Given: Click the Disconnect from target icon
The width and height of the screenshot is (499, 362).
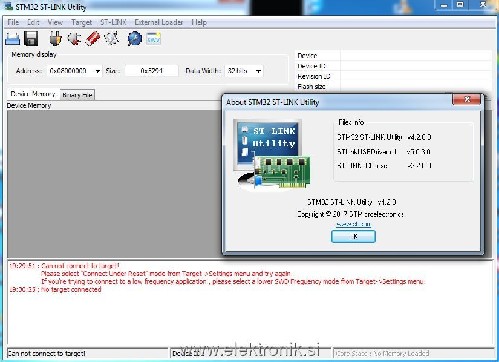Looking at the screenshot, I should point(74,39).
